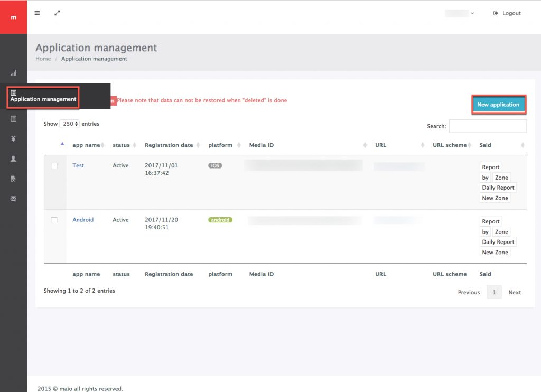
Task: Click the New application button
Action: click(x=498, y=104)
